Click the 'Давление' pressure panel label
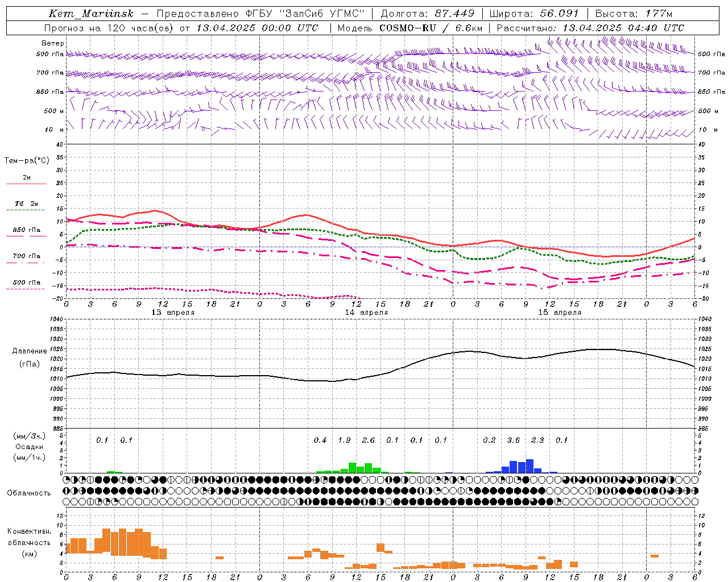The height and width of the screenshot is (582, 728). coord(30,351)
